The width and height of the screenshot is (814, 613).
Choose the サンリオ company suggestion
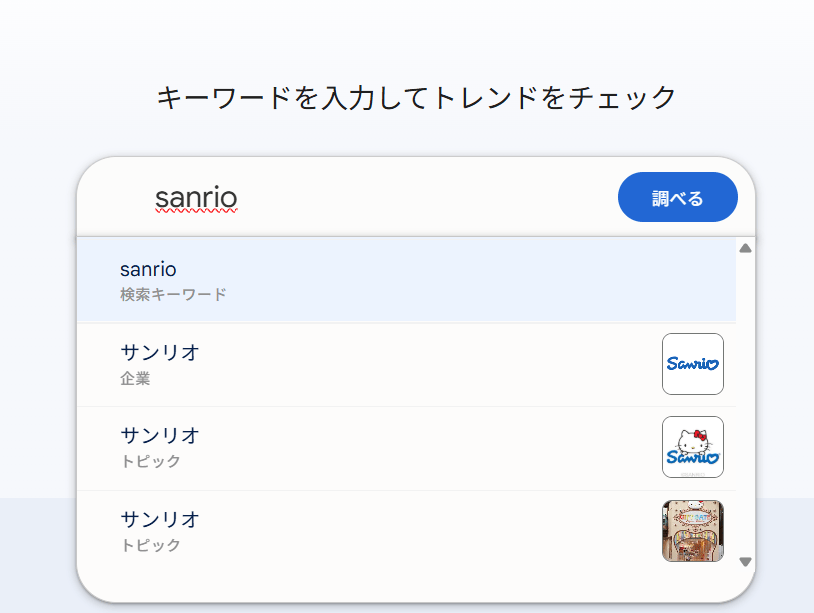click(400, 364)
